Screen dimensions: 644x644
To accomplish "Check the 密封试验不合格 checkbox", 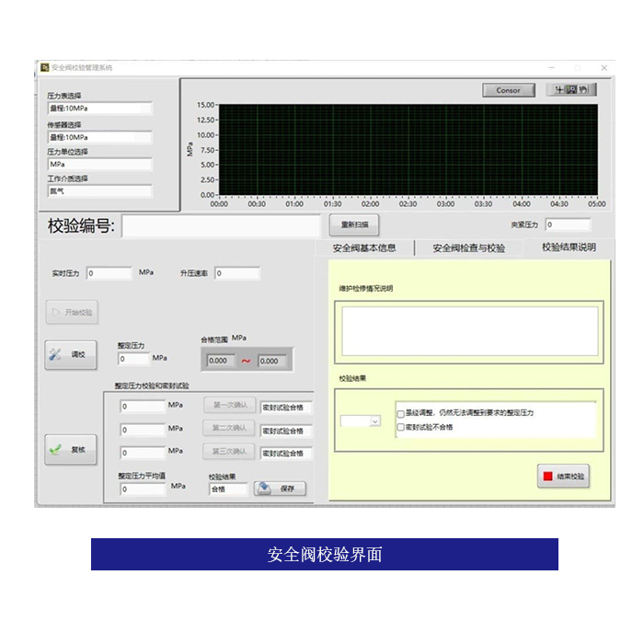I will 400,427.
